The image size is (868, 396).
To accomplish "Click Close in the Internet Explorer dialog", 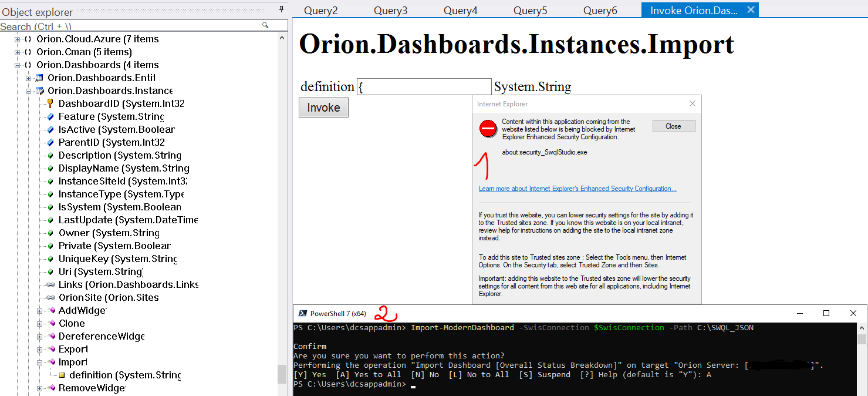I will (x=673, y=126).
